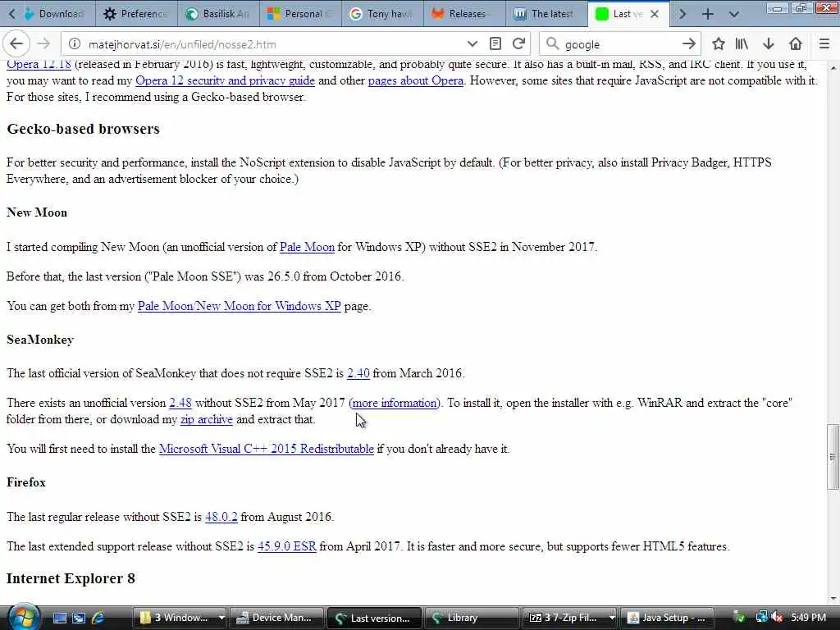Click the 5:49 PM clock

(808, 618)
